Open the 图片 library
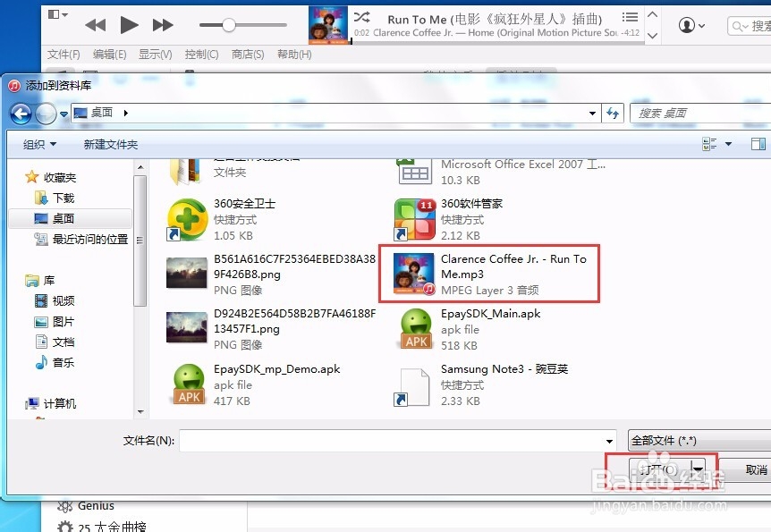 (54, 322)
